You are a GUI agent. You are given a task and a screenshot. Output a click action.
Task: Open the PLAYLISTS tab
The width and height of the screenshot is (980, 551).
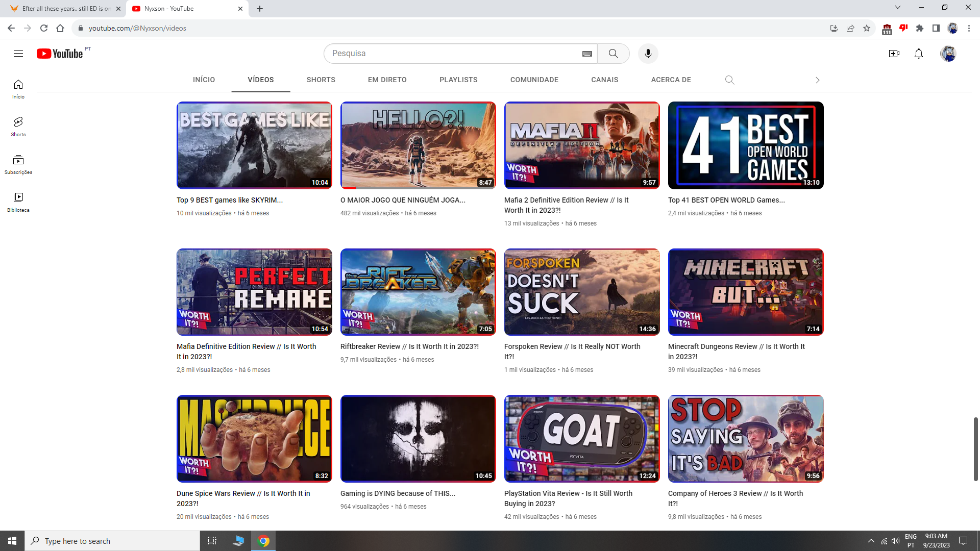[458, 80]
